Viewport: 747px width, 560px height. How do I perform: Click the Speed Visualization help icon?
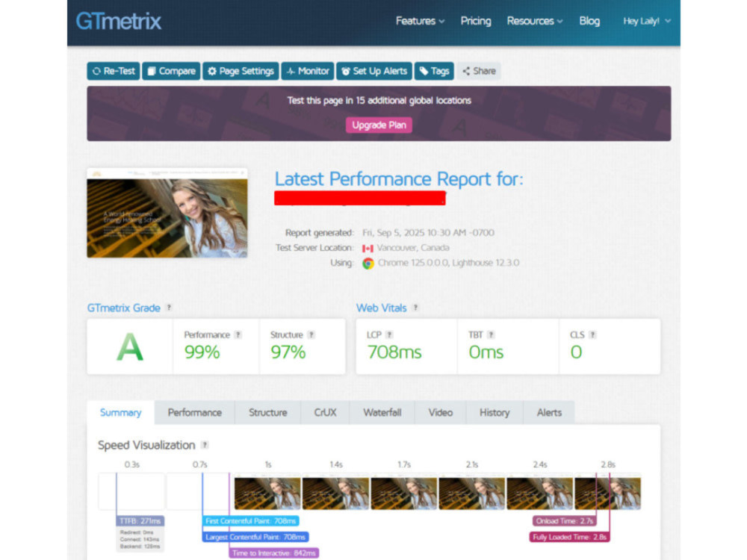point(205,445)
